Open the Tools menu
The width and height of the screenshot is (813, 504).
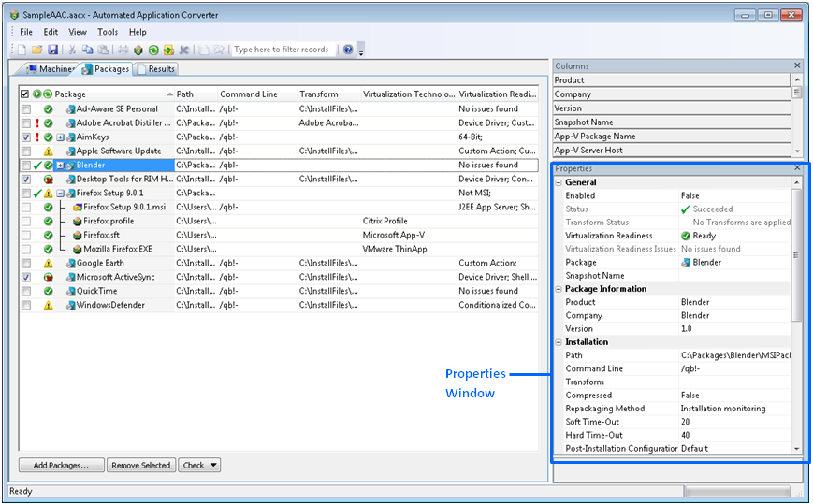pyautogui.click(x=107, y=32)
